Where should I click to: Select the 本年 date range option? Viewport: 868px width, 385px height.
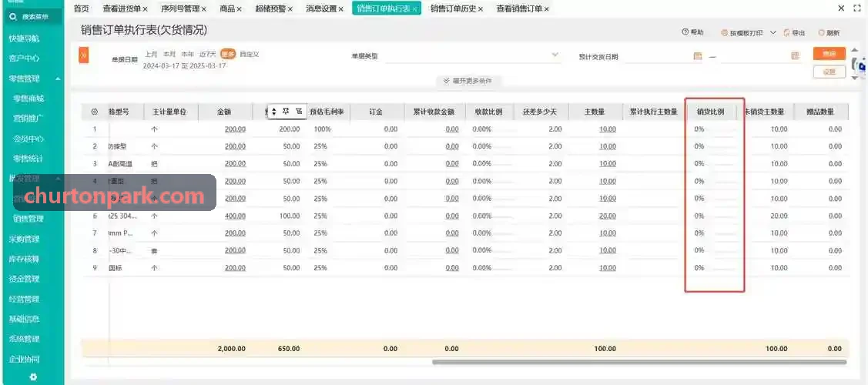coord(188,54)
